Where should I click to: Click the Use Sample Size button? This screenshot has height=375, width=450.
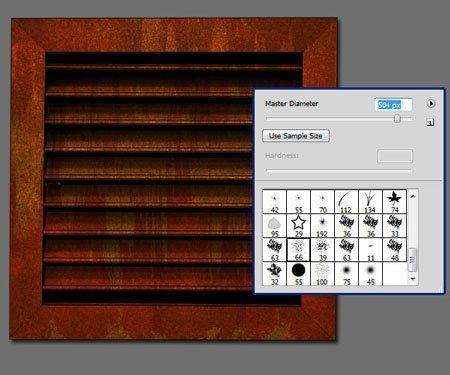(296, 136)
